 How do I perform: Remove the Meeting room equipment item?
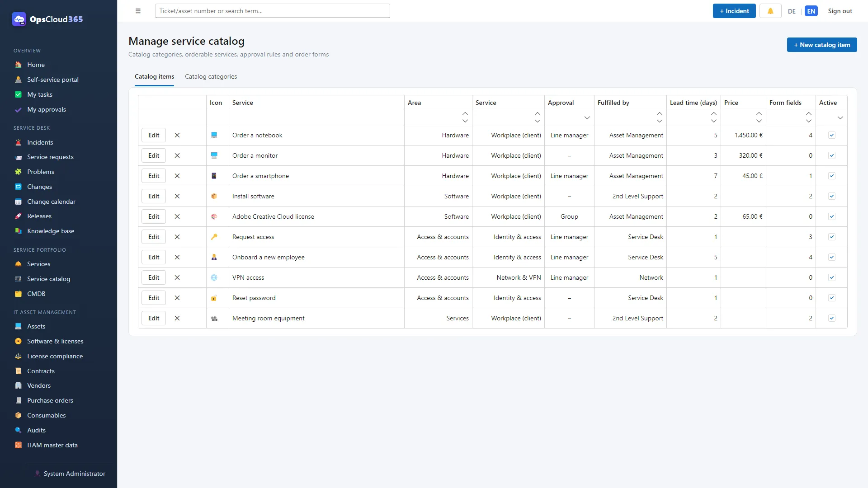point(177,318)
